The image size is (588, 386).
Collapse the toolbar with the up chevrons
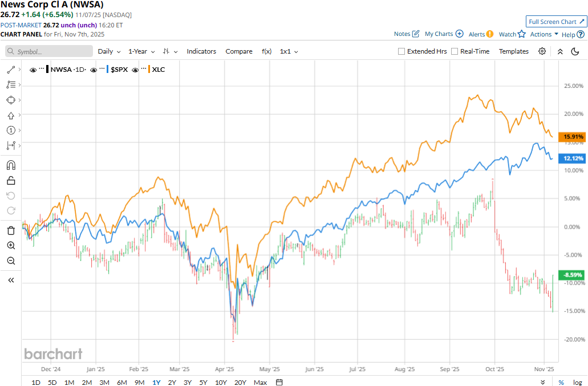(x=560, y=52)
